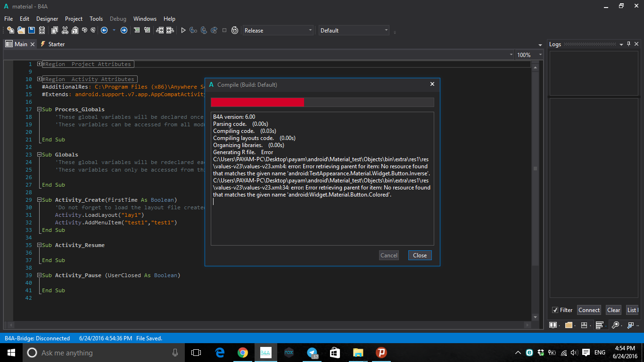
Task: Click the Save file toolbar icon
Action: click(32, 30)
